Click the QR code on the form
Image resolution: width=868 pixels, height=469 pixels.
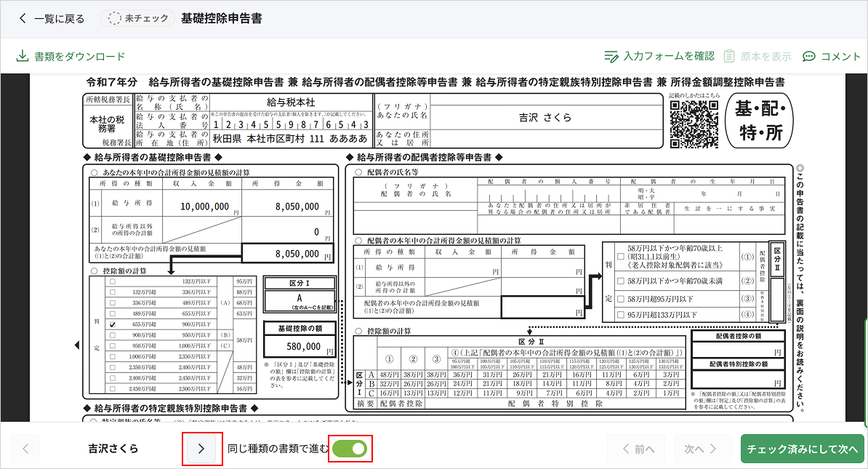pyautogui.click(x=694, y=124)
